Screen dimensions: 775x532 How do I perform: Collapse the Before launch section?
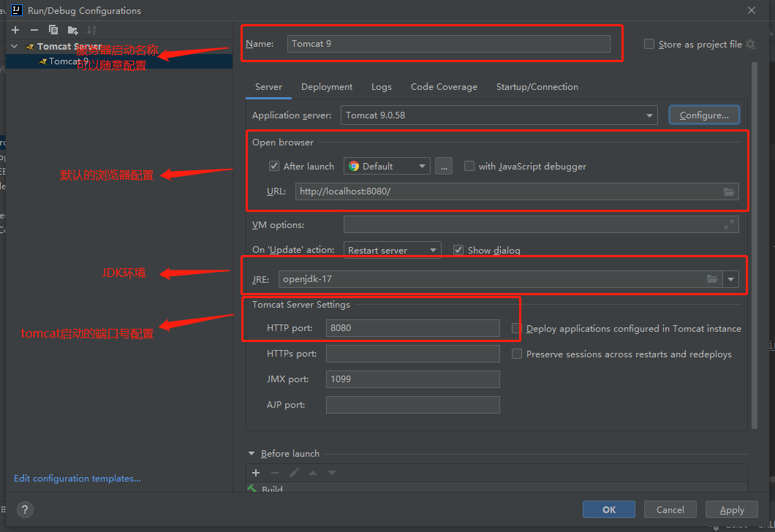(x=251, y=454)
